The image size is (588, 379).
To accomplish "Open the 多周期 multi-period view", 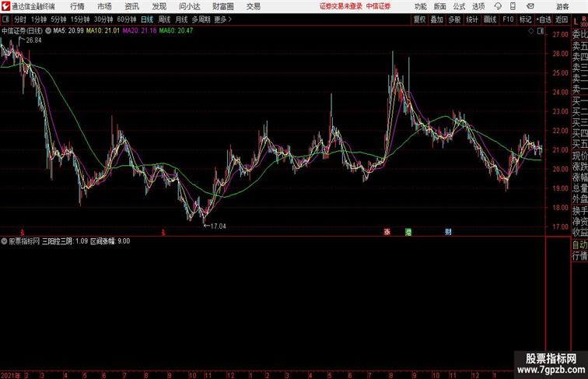I will coord(201,19).
